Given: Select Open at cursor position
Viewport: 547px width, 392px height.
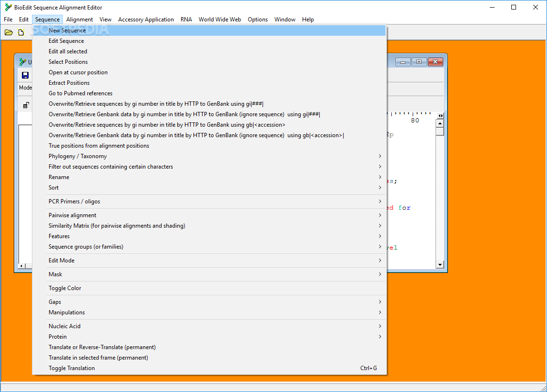Looking at the screenshot, I should (209, 72).
